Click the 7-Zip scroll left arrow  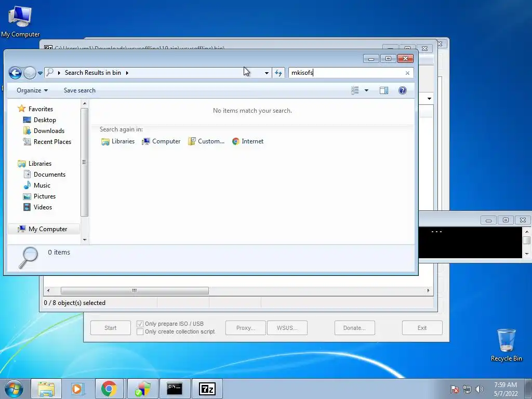click(x=48, y=290)
